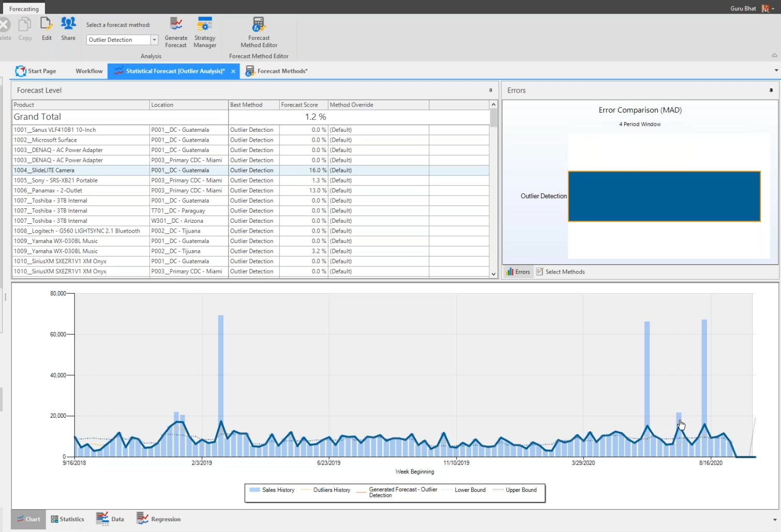Select row 1006__Panamax - 2-Outlet
The image size is (781, 532).
251,190
